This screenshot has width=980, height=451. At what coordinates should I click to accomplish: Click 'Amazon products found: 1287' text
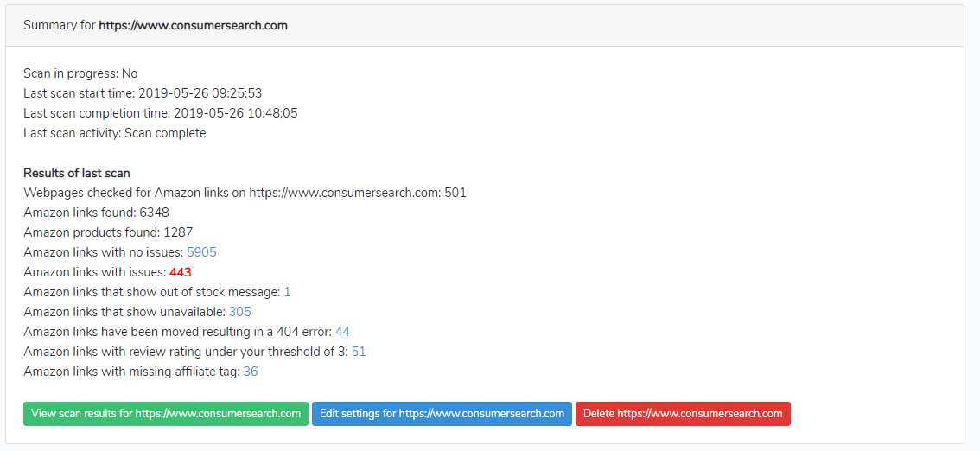tap(108, 232)
